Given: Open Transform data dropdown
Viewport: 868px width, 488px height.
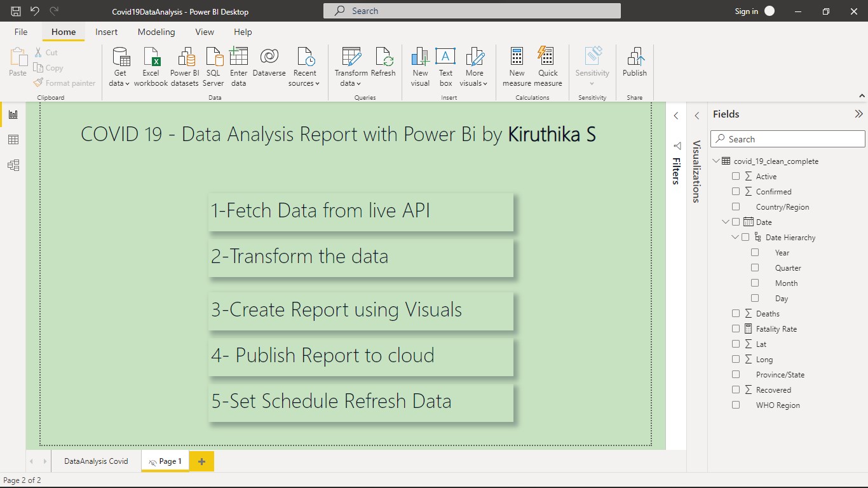Looking at the screenshot, I should pos(351,67).
